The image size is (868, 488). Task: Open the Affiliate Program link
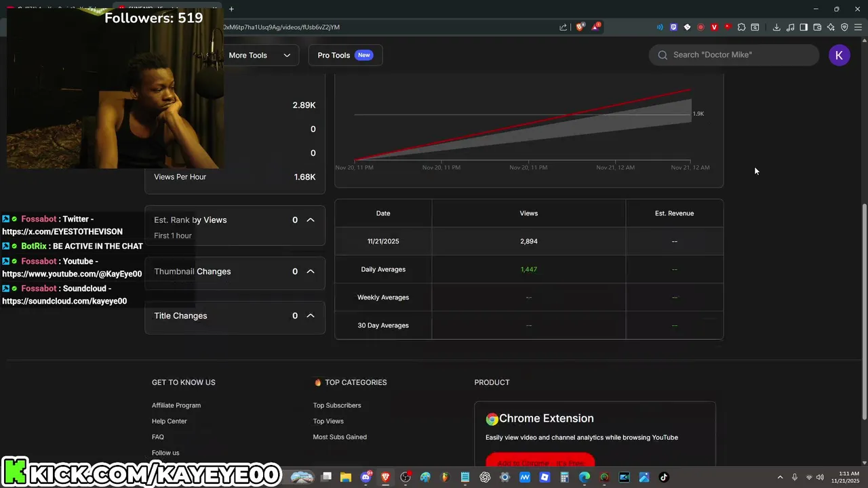pyautogui.click(x=176, y=405)
